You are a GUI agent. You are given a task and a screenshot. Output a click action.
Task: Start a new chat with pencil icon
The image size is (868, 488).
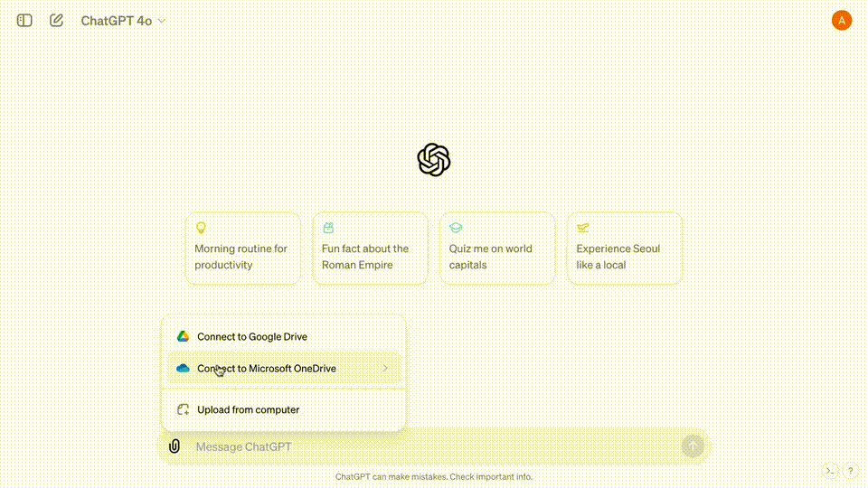click(56, 20)
